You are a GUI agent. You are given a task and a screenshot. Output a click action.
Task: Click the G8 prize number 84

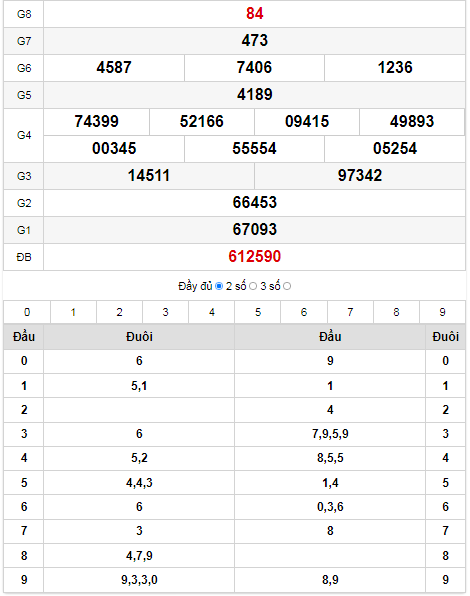click(x=255, y=14)
